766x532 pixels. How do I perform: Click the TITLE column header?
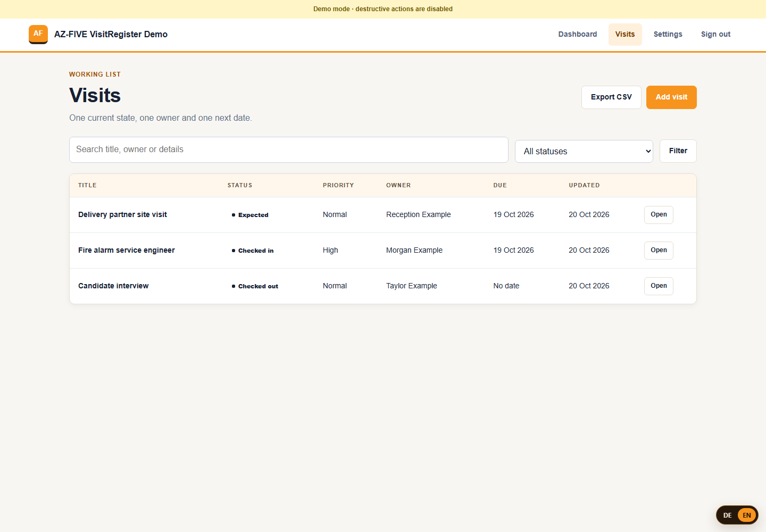tap(87, 186)
